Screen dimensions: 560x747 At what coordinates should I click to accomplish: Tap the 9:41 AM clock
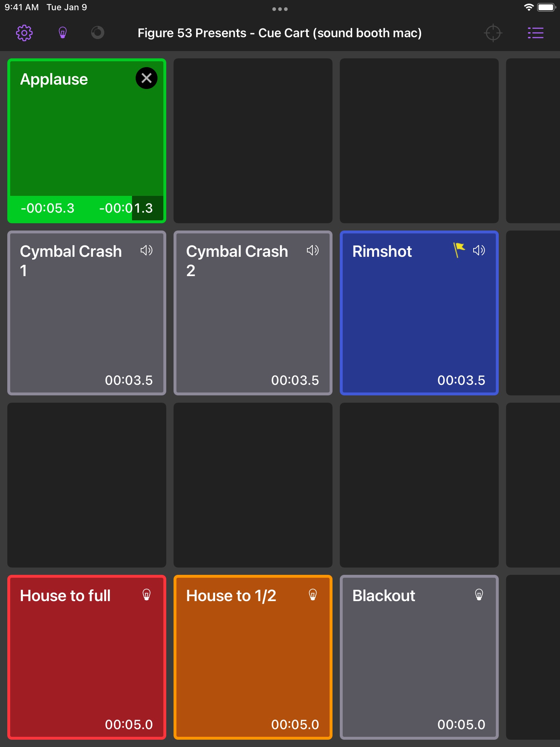[22, 7]
